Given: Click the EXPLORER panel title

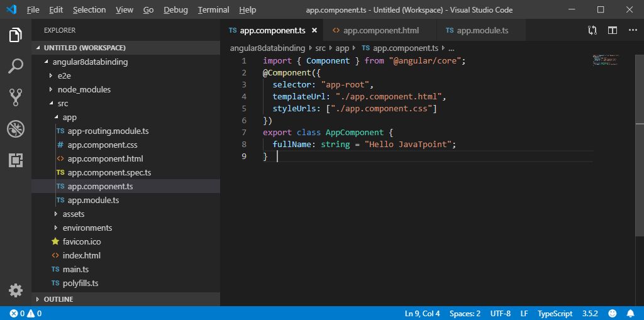Looking at the screenshot, I should (60, 30).
